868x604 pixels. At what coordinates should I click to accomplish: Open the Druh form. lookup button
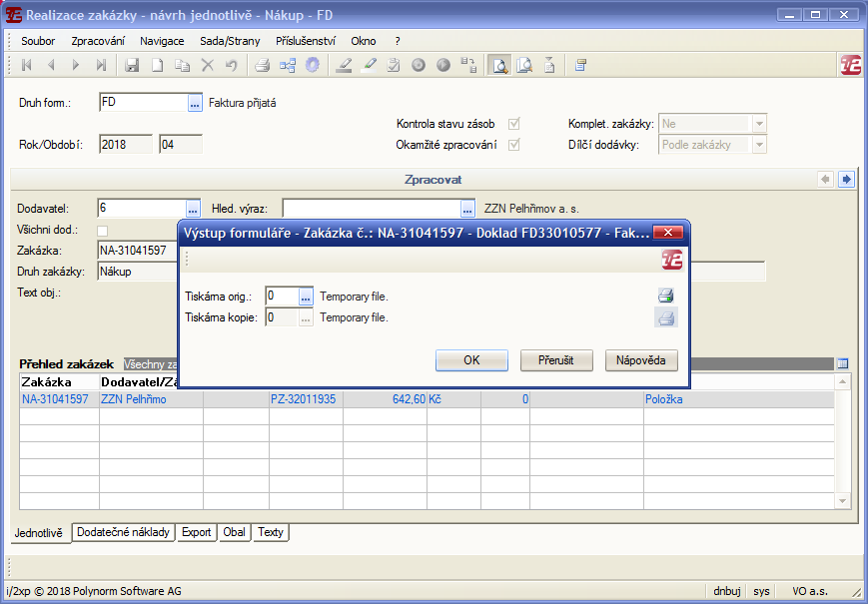(195, 103)
